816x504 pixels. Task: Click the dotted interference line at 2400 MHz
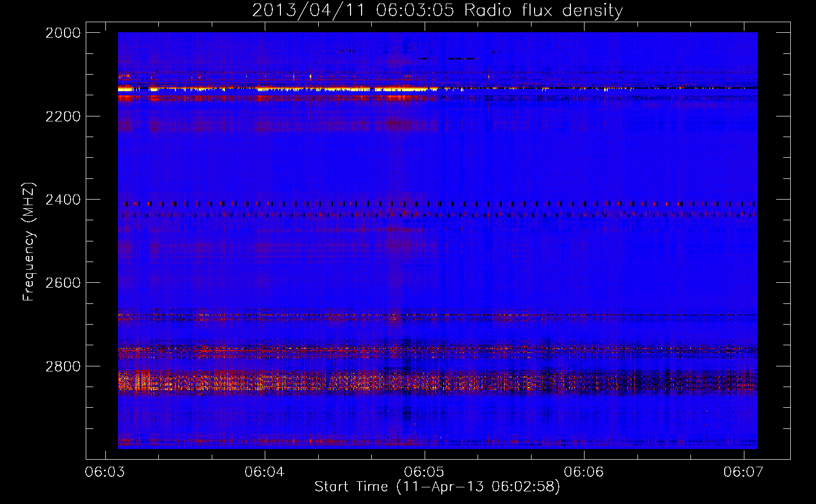click(x=437, y=204)
